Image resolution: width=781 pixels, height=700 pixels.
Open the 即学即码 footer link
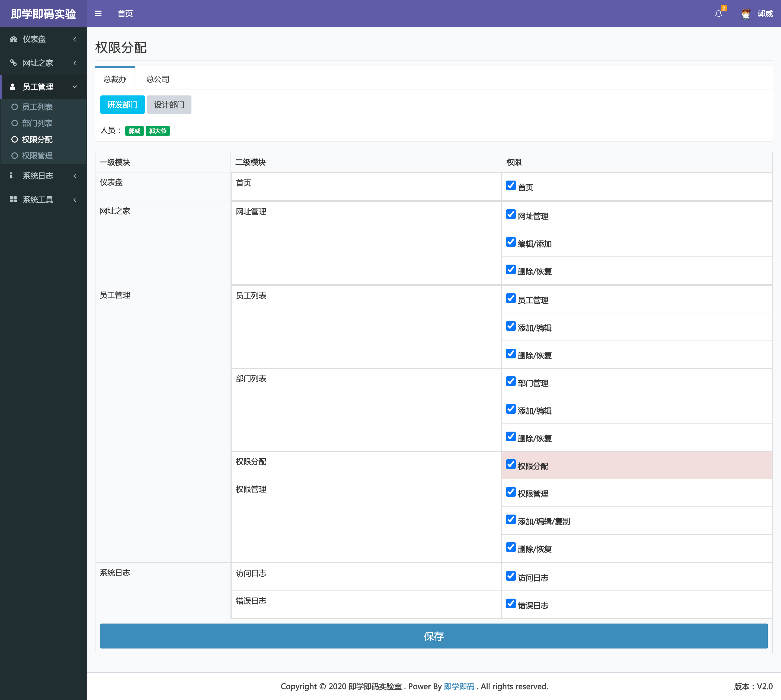point(459,686)
